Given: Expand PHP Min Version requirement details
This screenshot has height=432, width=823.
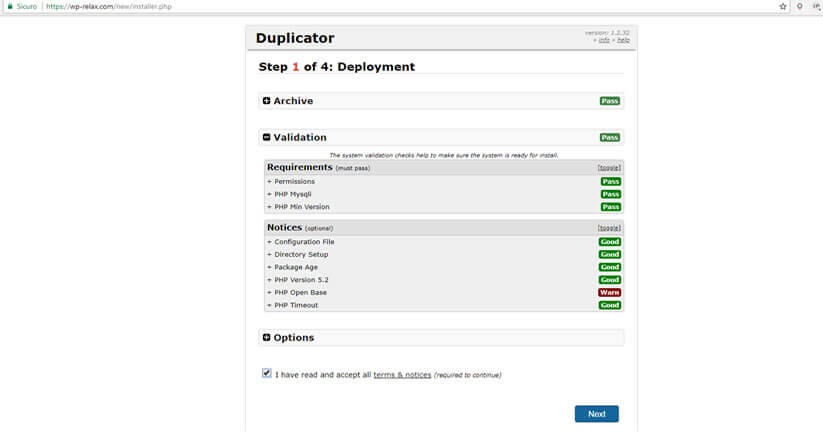Looking at the screenshot, I should [298, 207].
